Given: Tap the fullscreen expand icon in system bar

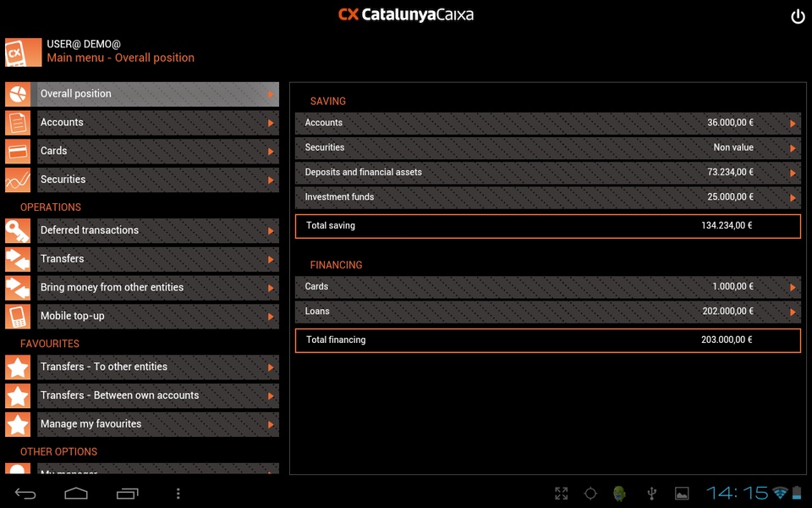Looking at the screenshot, I should [562, 494].
